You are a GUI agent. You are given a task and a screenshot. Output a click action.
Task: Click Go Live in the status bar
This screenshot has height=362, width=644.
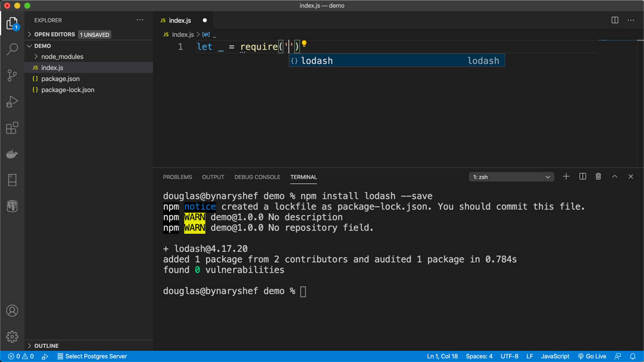point(592,356)
